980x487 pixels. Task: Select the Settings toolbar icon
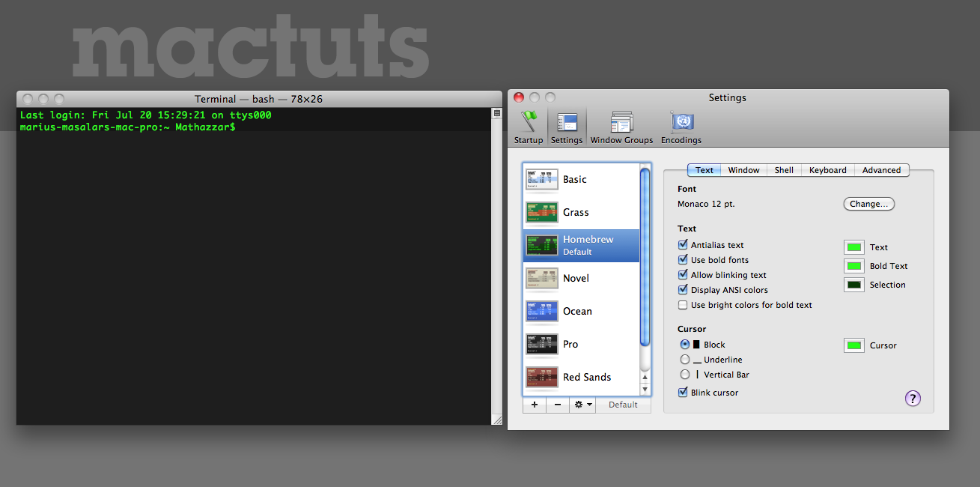point(567,127)
